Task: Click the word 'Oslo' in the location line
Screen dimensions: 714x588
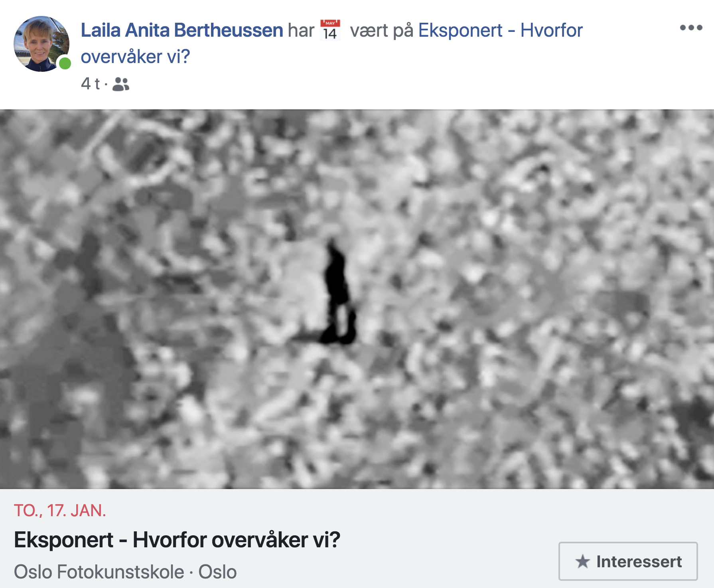Action: [x=217, y=572]
